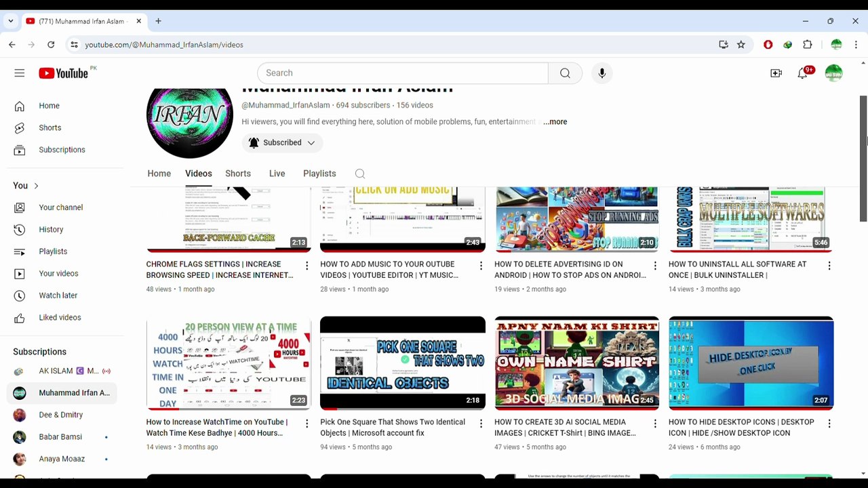This screenshot has height=488, width=868.
Task: Switch to the channel Shorts tab
Action: (238, 174)
